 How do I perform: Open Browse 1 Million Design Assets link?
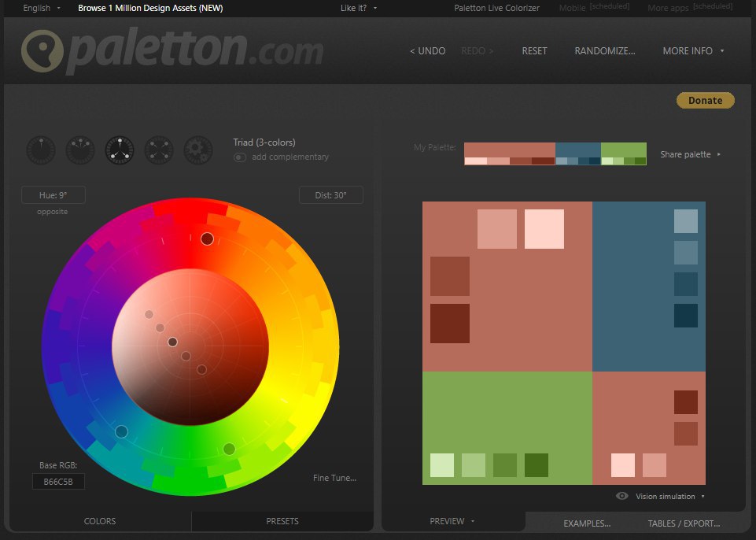pos(150,8)
